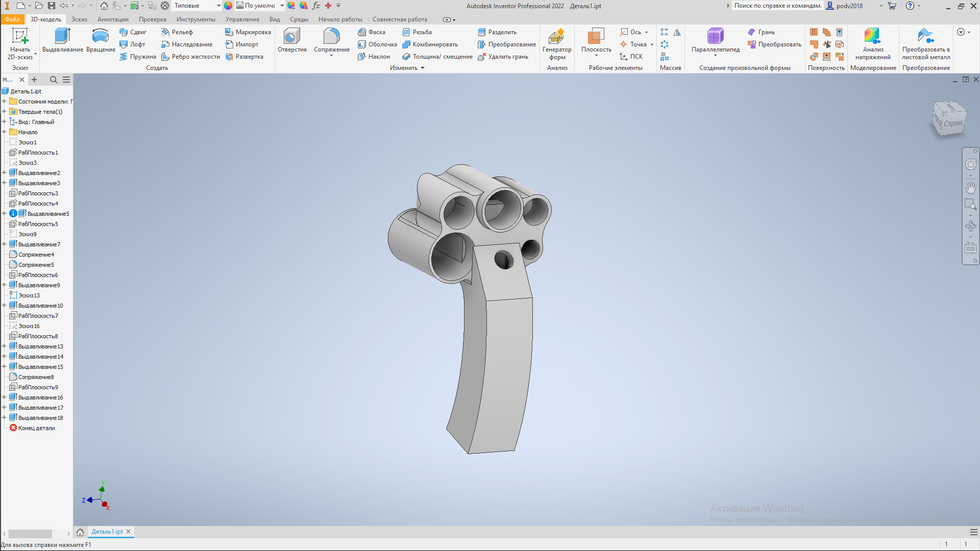The width and height of the screenshot is (980, 551).
Task: Open the Типовые material dropdown
Action: tap(218, 6)
